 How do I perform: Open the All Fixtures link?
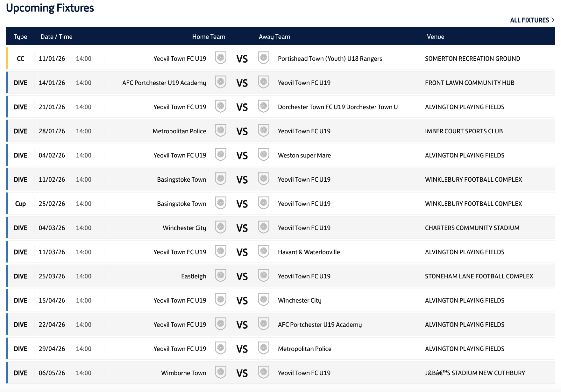pyautogui.click(x=529, y=20)
